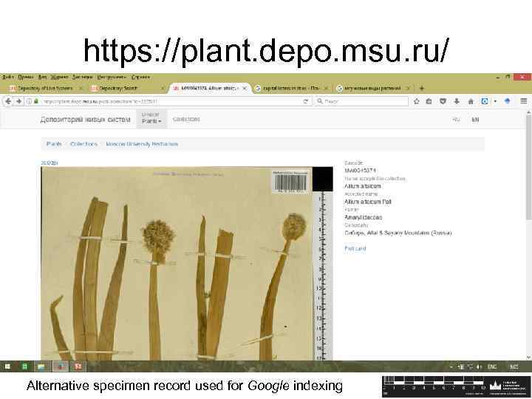The height and width of the screenshot is (399, 532).
Task: Open the Справка menu
Action: (140, 78)
